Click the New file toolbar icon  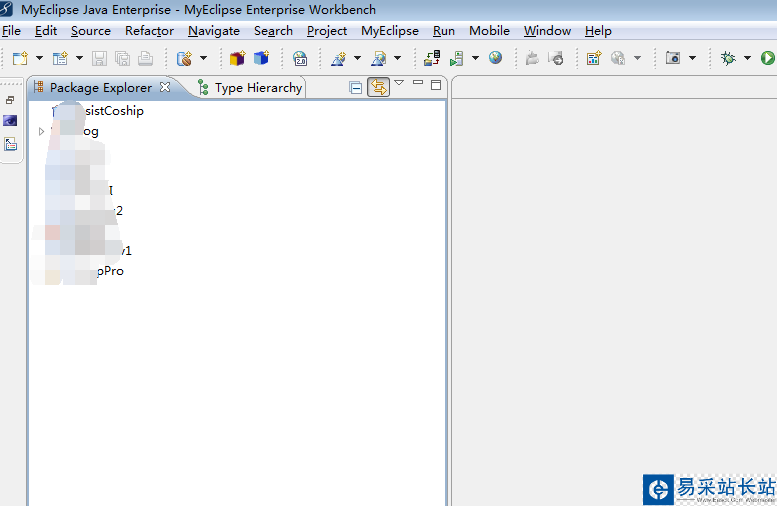tap(20, 58)
